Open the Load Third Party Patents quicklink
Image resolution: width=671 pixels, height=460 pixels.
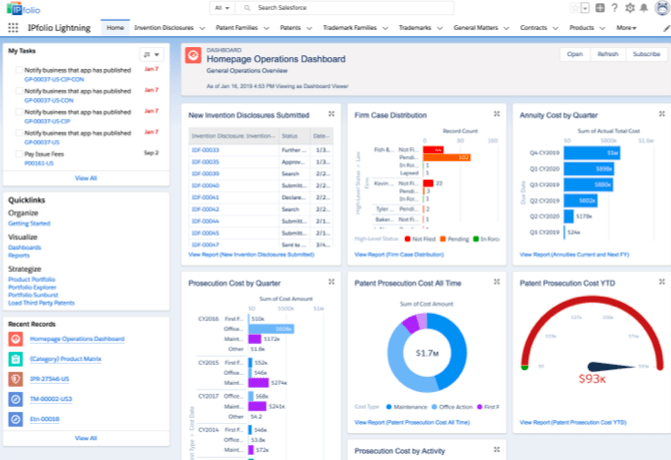(41, 303)
